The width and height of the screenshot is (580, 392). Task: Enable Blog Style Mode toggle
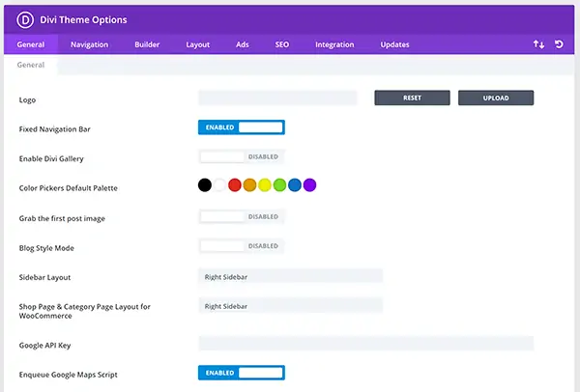pyautogui.click(x=241, y=246)
